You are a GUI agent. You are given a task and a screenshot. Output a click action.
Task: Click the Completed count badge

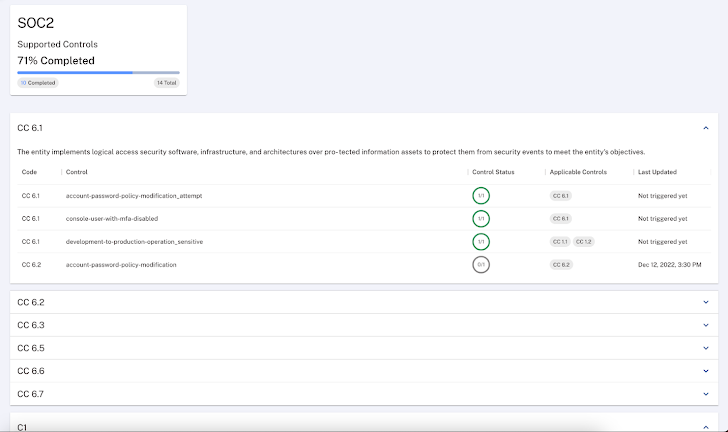click(x=38, y=83)
